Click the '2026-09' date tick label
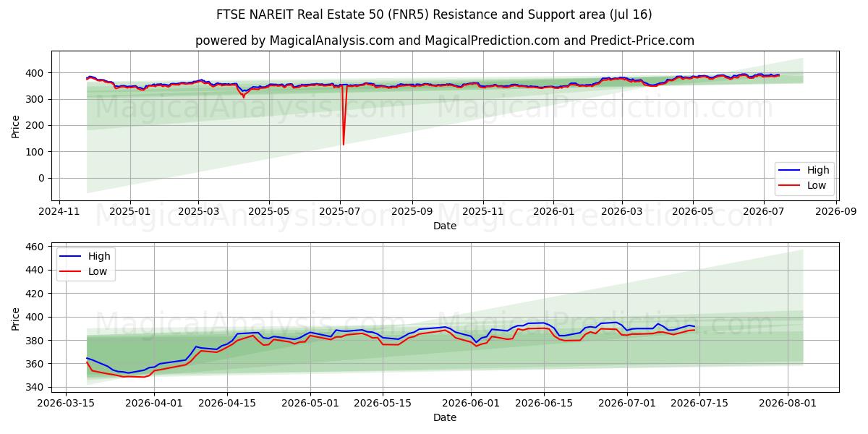 (x=835, y=211)
